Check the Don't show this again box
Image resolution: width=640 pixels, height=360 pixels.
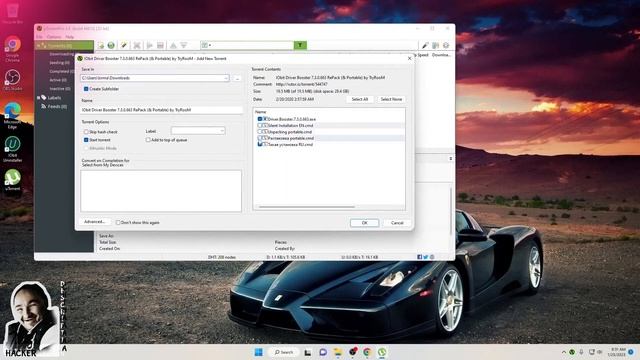[118, 222]
